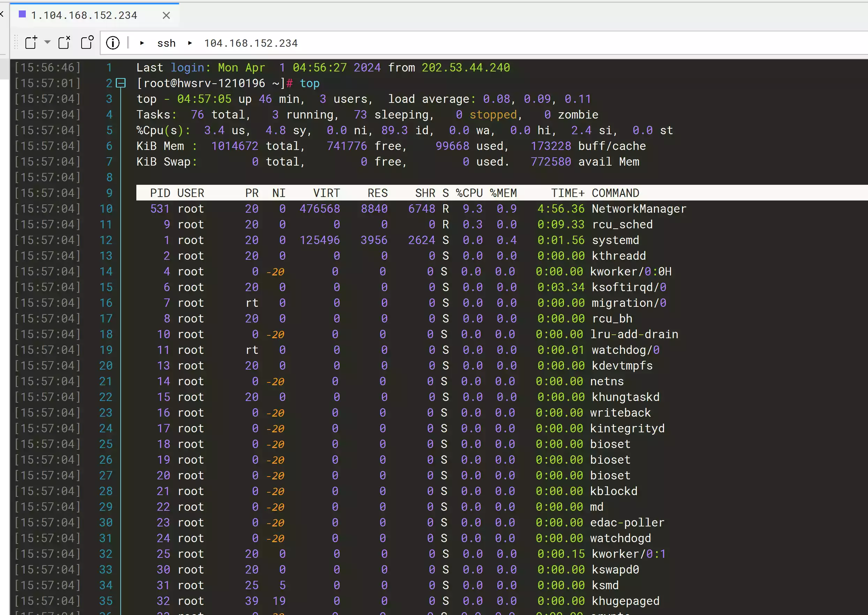Click the netns process name

point(607,381)
